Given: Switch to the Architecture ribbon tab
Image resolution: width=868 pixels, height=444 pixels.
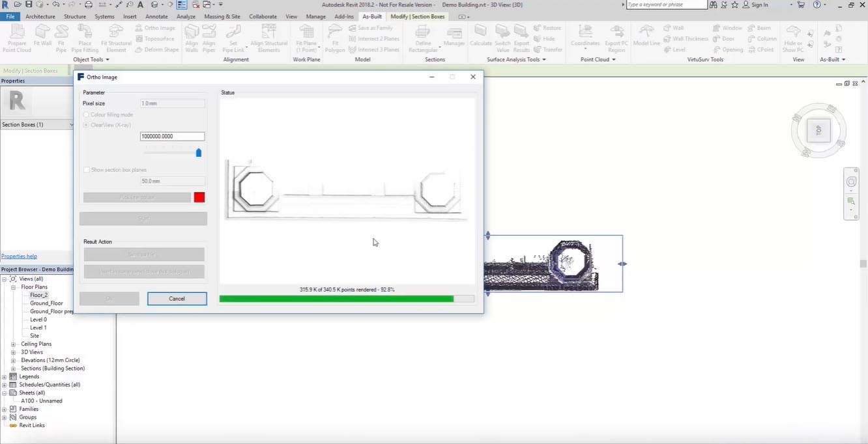Looking at the screenshot, I should click(40, 16).
